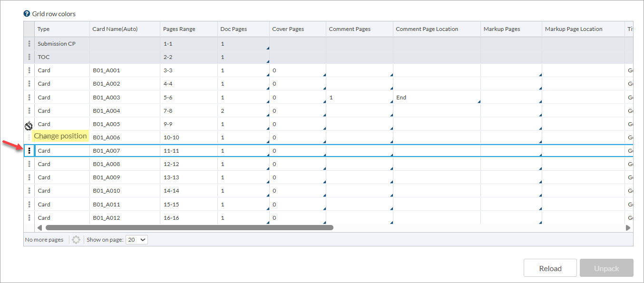This screenshot has height=283, width=644.
Task: Click the Cover Pages cell of B01_A001
Action: 298,70
